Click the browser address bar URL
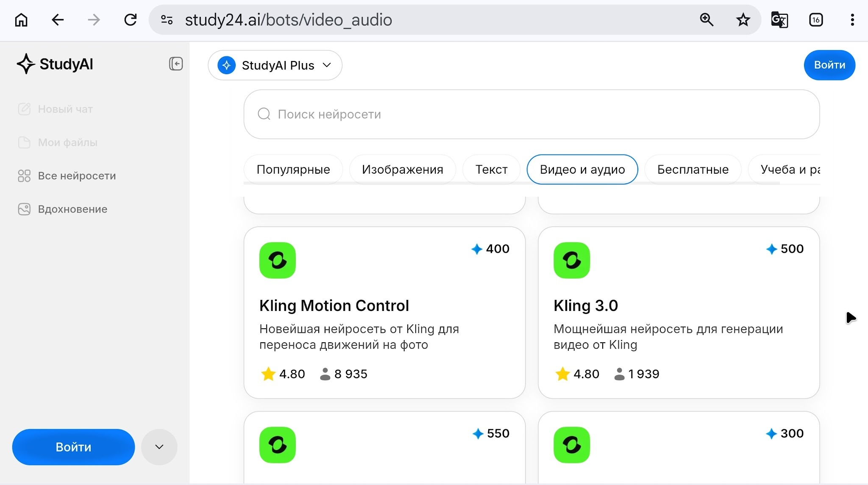 [288, 20]
